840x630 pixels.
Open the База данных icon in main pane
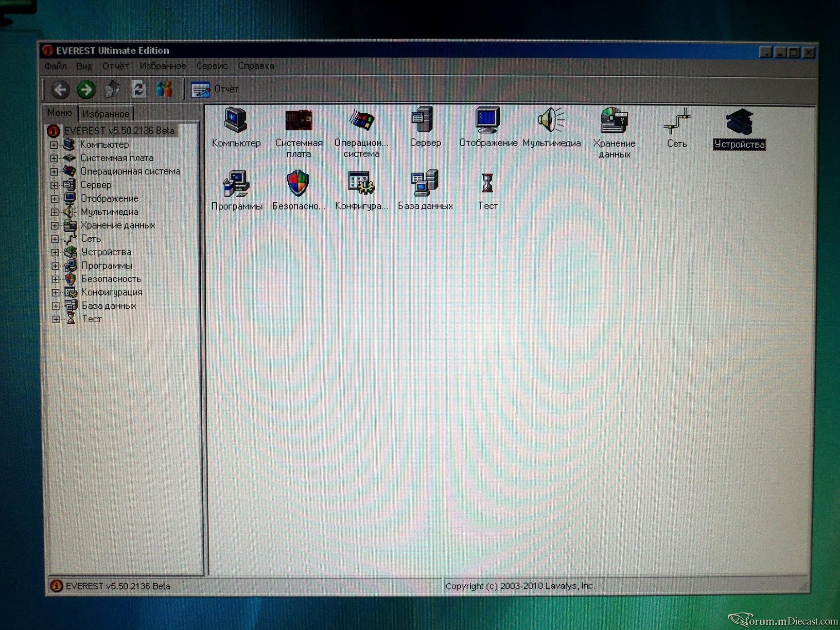(425, 190)
